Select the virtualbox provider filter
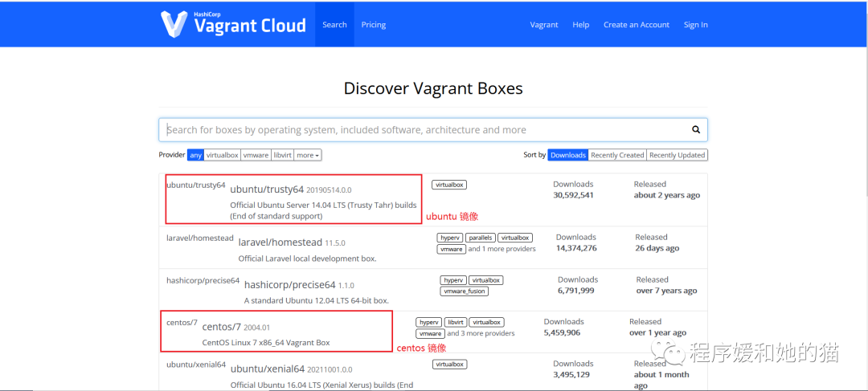The width and height of the screenshot is (868, 391). (x=222, y=156)
